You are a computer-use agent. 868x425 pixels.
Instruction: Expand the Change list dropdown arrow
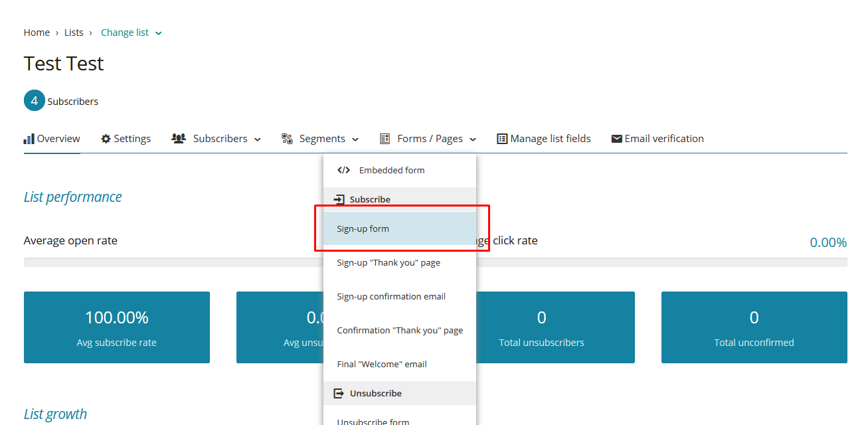158,33
